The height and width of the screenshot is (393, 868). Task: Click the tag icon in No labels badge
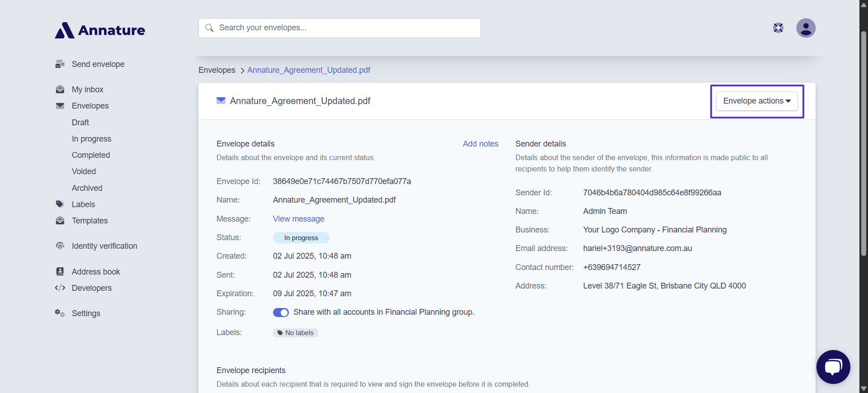tap(280, 333)
